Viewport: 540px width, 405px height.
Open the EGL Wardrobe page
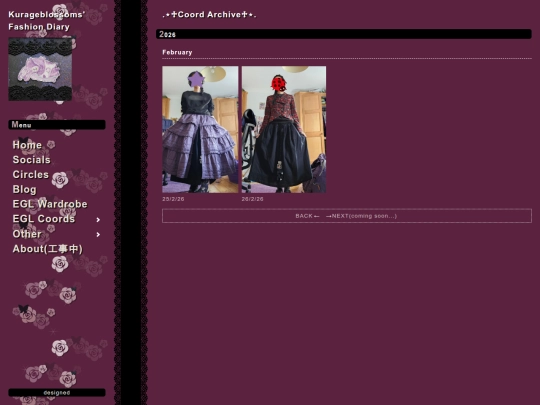pyautogui.click(x=50, y=204)
